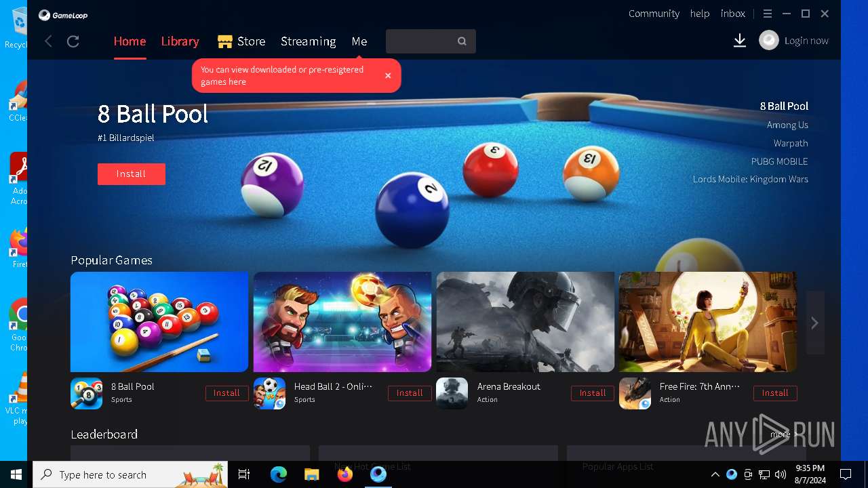Click the Arena Breakout app icon
Viewport: 868px width, 488px height.
point(452,393)
